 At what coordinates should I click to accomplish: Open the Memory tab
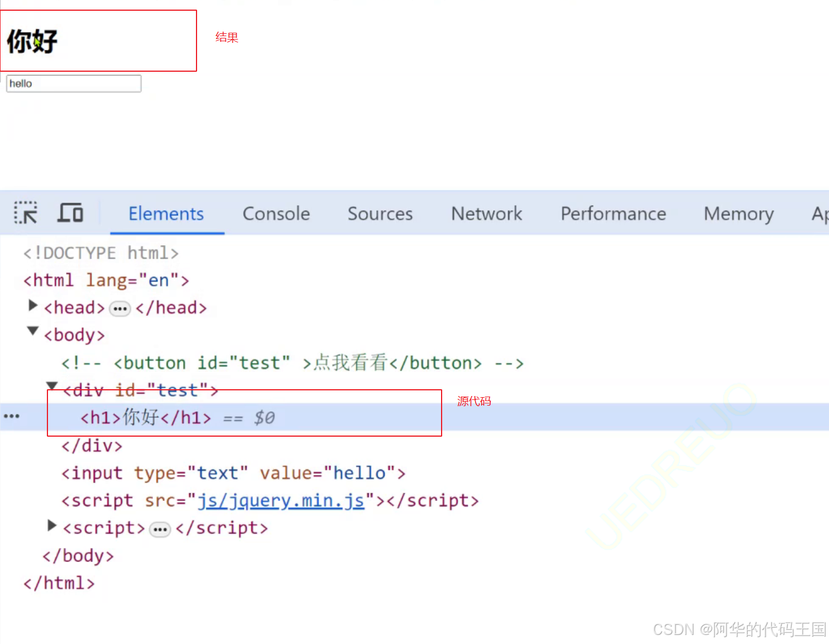tap(739, 214)
